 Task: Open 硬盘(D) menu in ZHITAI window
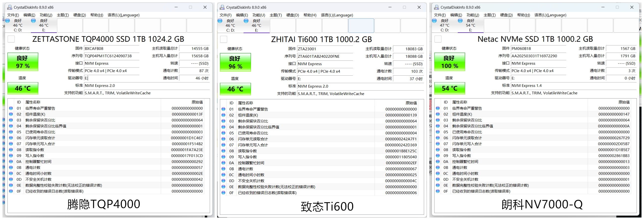click(293, 15)
